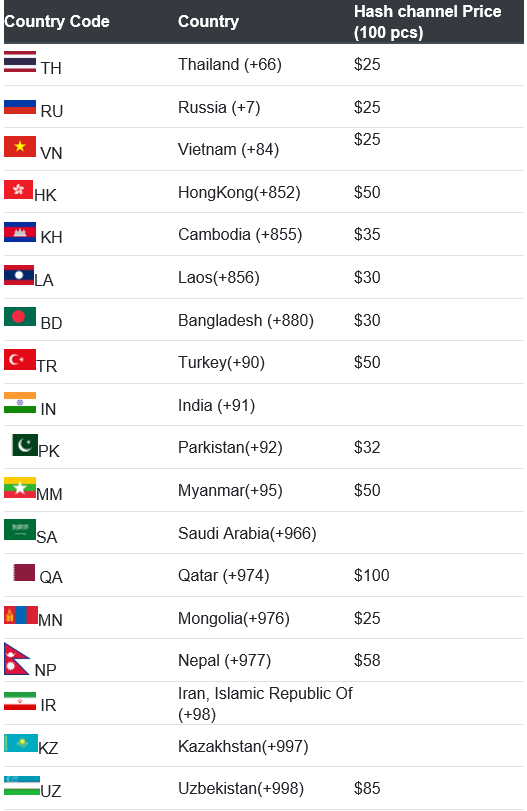This screenshot has width=527, height=811.
Task: Click the Qatar maroon flag icon
Action: point(24,573)
